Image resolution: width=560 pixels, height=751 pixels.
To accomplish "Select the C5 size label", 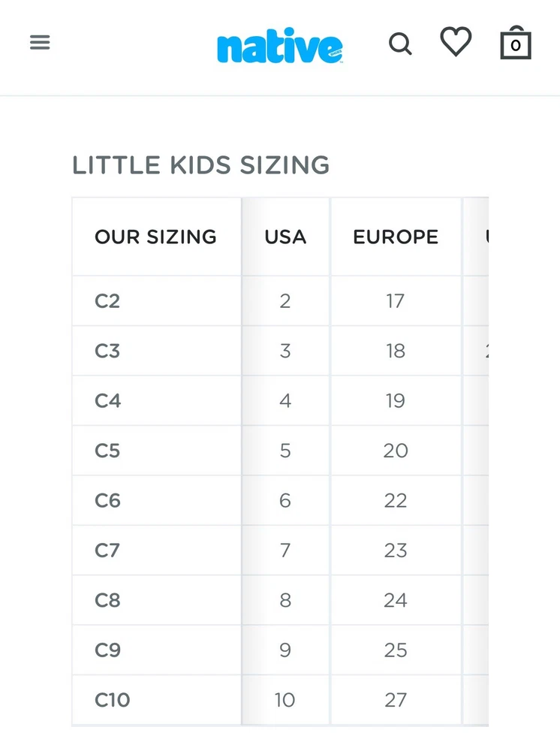I will point(107,451).
